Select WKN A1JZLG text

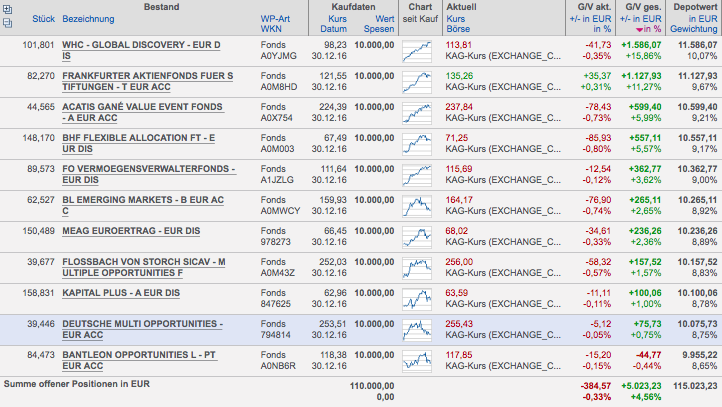pos(277,180)
